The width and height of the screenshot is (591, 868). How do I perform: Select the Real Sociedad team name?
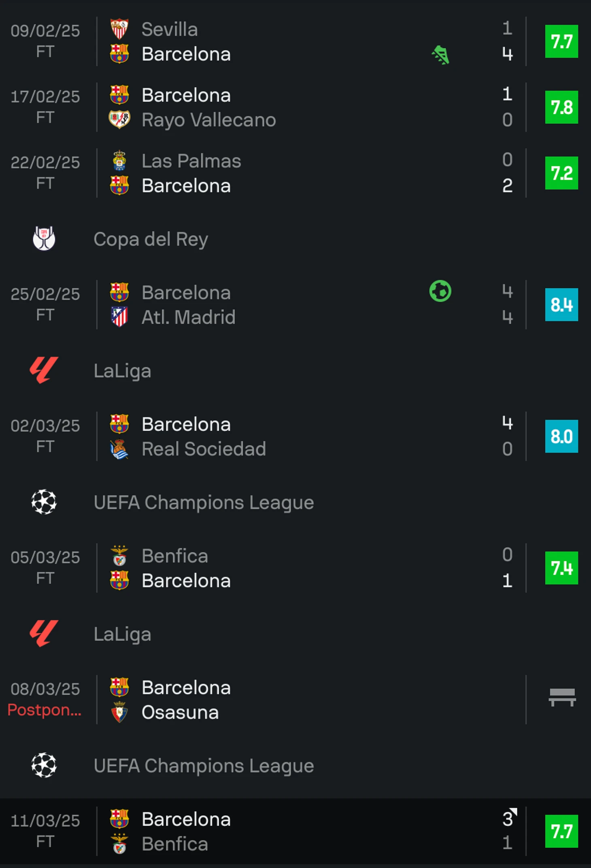coord(204,449)
